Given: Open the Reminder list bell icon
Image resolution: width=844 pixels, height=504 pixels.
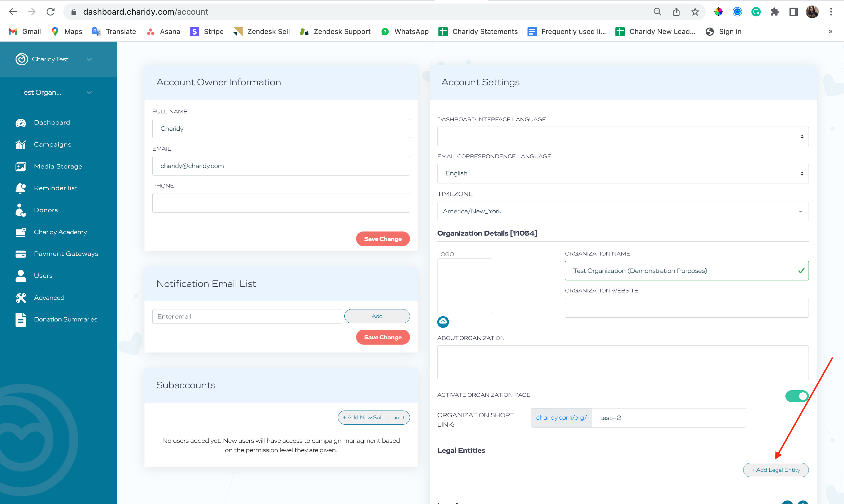Looking at the screenshot, I should [x=21, y=188].
